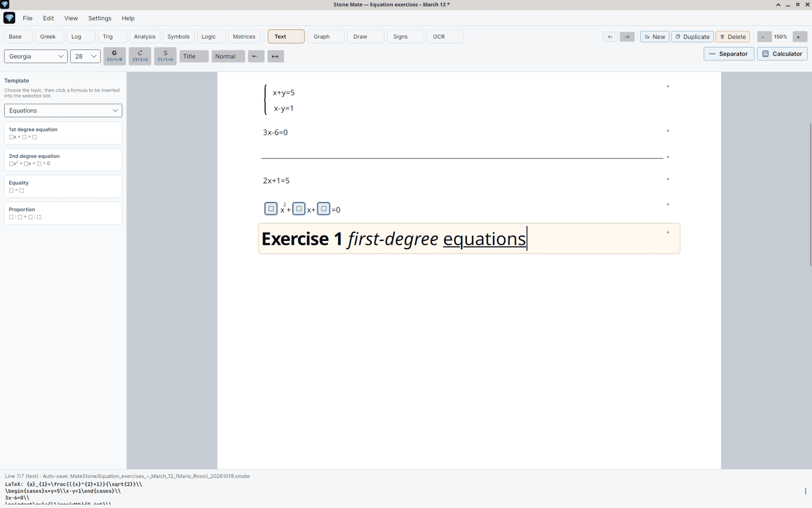Viewport: 812px width, 508px height.
Task: Click the Auto-save status line text
Action: pyautogui.click(x=127, y=476)
